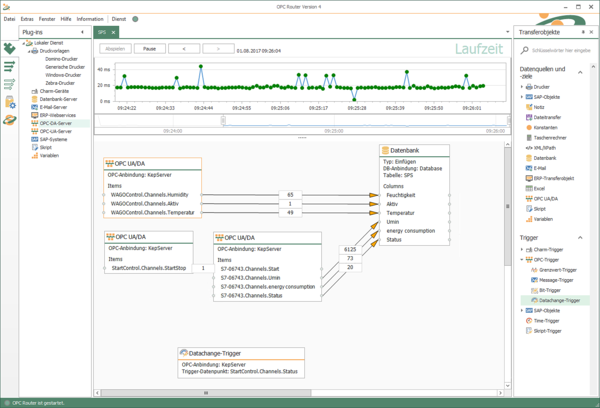Viewport: 600px width, 408px height.
Task: Select Variablen in Transferobjekte list
Action: pyautogui.click(x=539, y=219)
